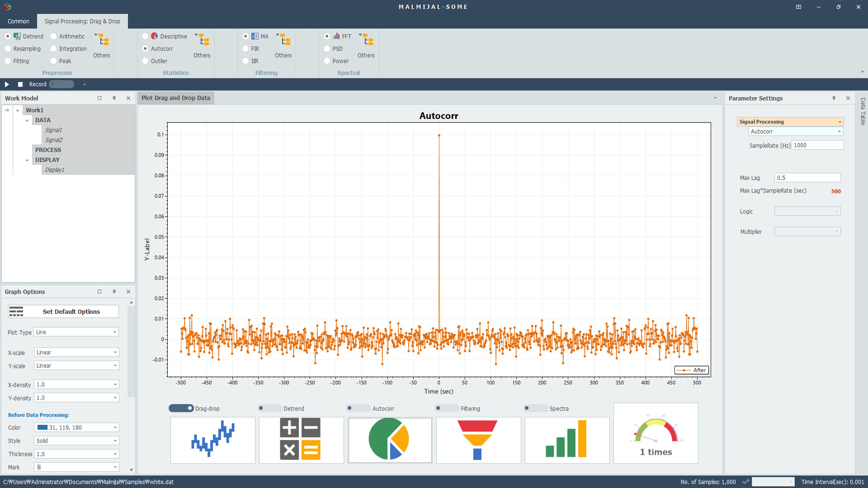The width and height of the screenshot is (868, 488).
Task: Switch to the Common tab
Action: (19, 21)
